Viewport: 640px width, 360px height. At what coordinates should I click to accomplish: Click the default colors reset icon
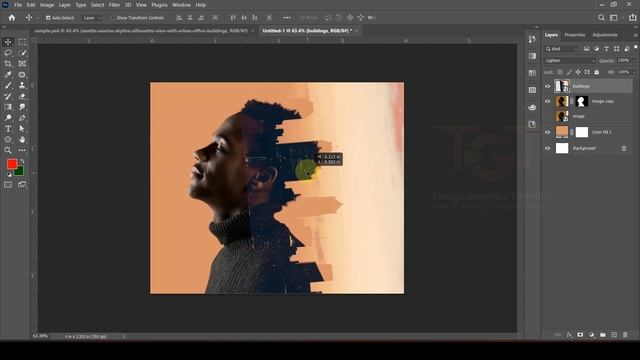coord(9,175)
